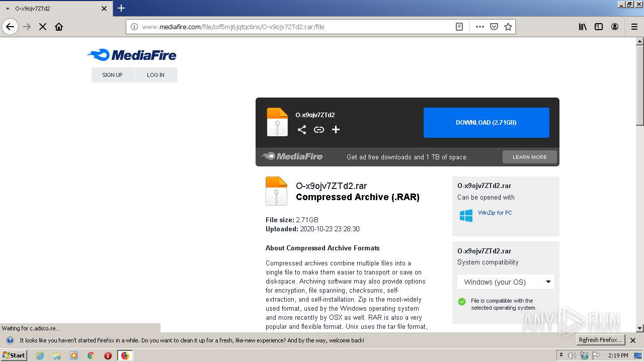Open File Explorer folder in taskbar
This screenshot has width=644, height=362.
pos(57,355)
